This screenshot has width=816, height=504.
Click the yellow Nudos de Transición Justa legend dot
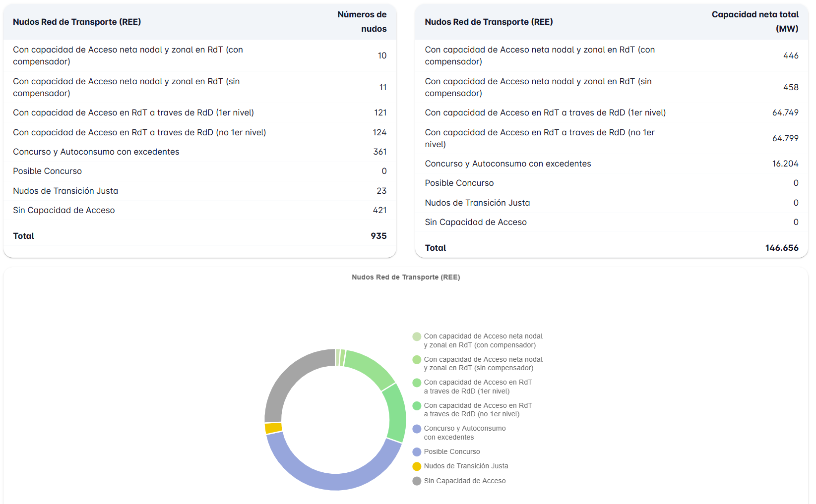coord(417,466)
